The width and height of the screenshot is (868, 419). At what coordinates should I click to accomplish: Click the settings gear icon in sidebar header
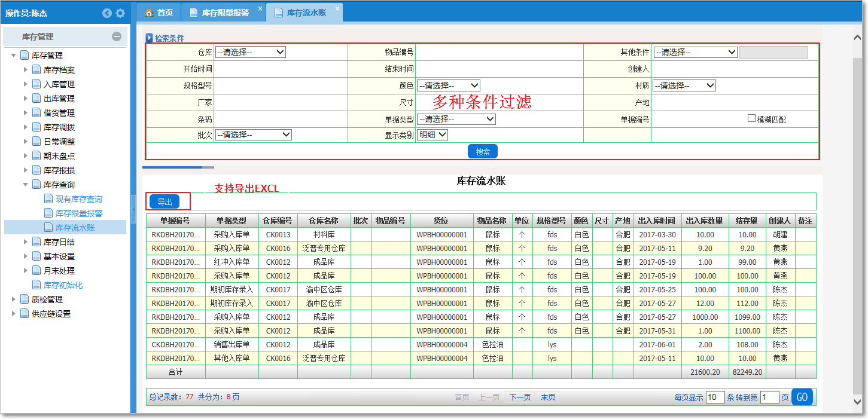point(120,13)
